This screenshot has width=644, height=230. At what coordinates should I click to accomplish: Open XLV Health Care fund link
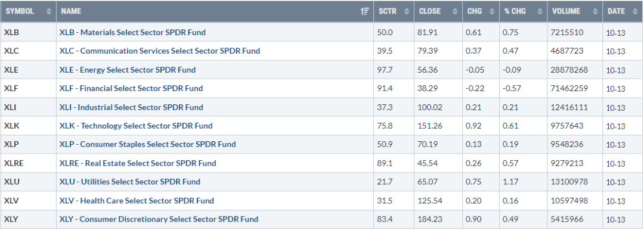[137, 201]
